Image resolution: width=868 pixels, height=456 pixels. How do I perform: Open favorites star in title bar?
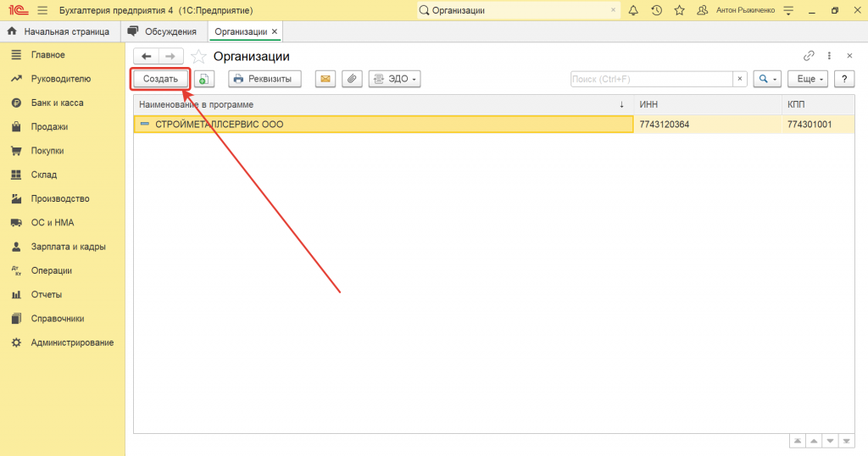click(x=679, y=10)
